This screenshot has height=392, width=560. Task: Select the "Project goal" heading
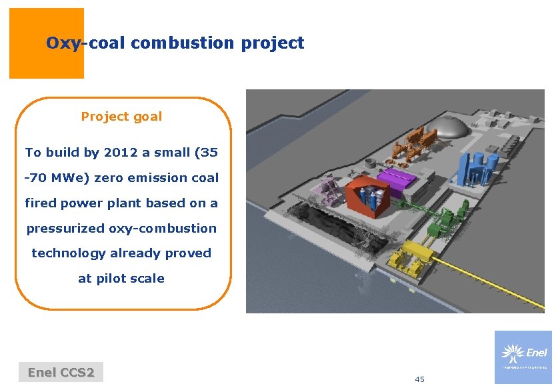(121, 117)
